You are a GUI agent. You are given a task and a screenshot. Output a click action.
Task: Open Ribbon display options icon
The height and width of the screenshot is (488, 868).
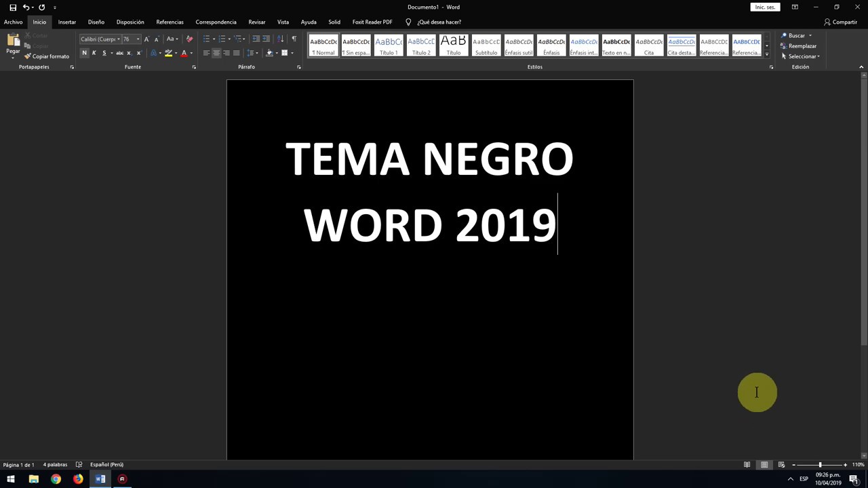click(795, 7)
